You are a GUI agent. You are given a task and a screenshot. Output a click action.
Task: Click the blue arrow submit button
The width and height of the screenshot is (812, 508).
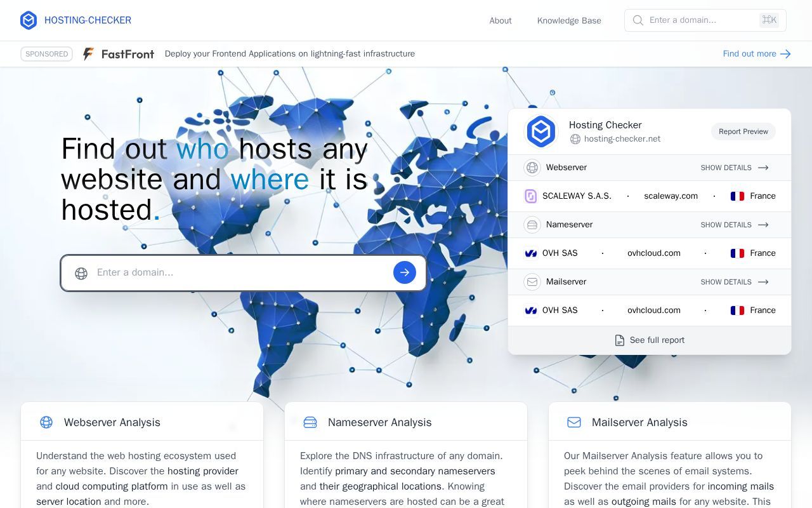click(x=405, y=272)
